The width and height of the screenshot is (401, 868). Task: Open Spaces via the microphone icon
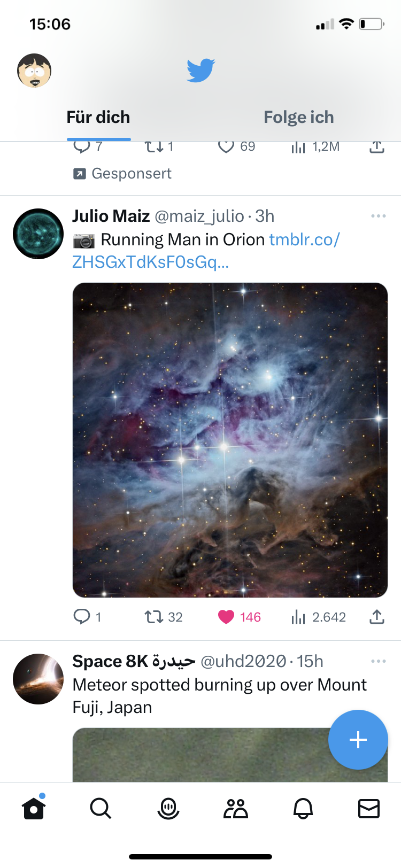pos(168,808)
